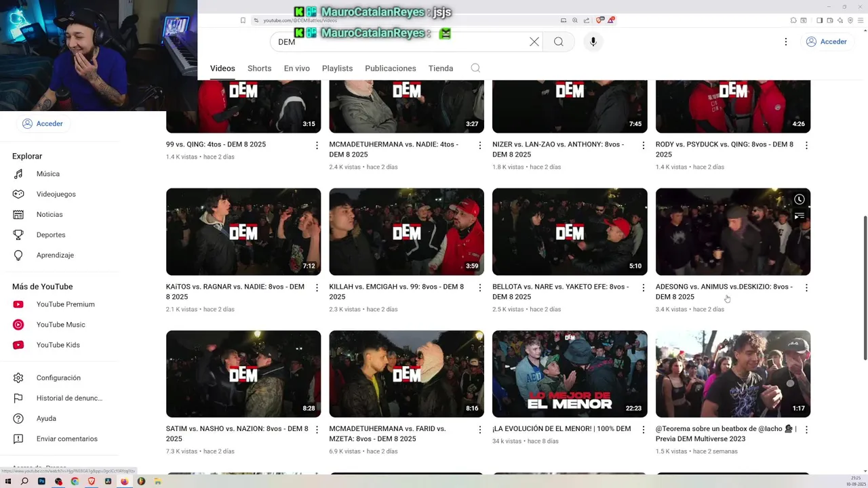
Task: Open options for RODY vs. PSYDUCK video
Action: (x=806, y=145)
